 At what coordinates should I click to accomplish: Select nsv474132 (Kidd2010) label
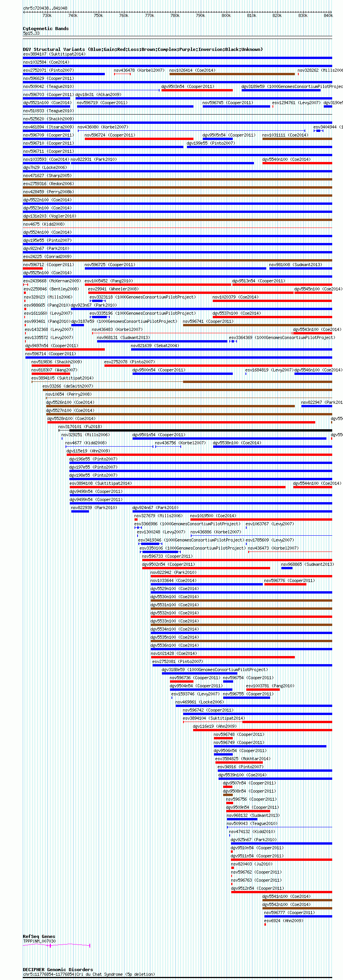[252, 832]
